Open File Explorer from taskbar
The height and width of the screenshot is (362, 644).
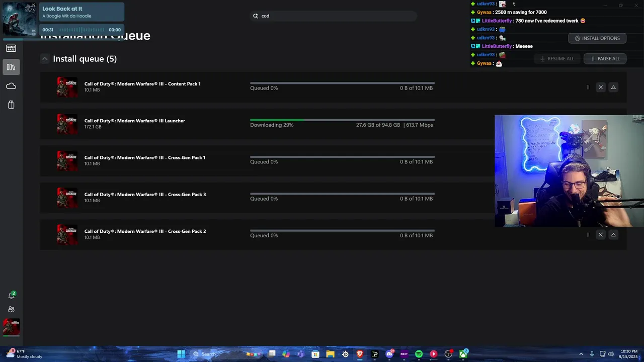330,354
